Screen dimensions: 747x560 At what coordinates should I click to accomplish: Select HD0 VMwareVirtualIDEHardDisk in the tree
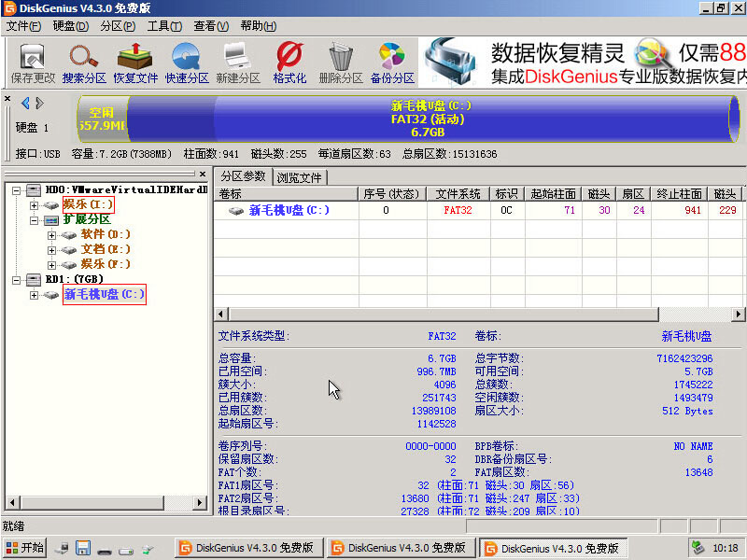coord(126,189)
